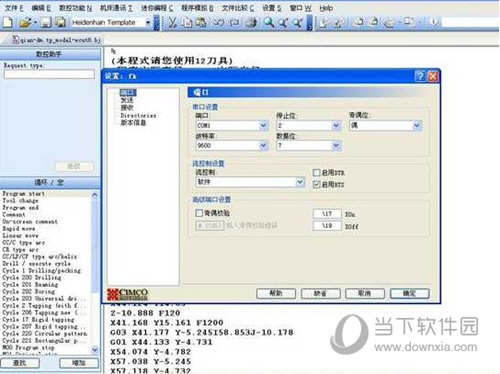The height and width of the screenshot is (374, 500).
Task: Open the dropdown arrow beside the Open folder icon
Action: 35,22
